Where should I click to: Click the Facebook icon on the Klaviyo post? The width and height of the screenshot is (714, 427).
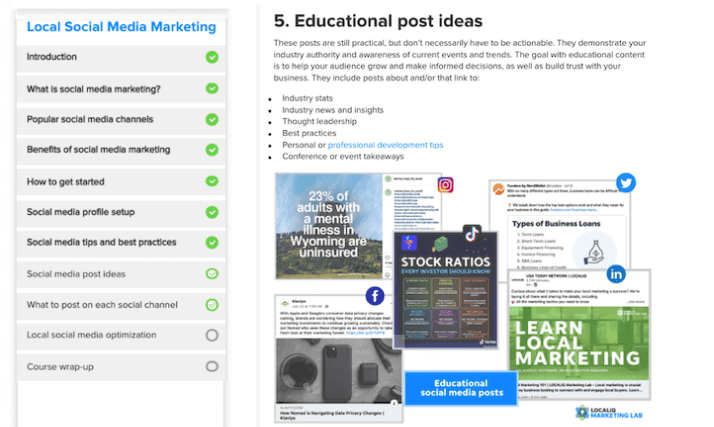(x=375, y=296)
